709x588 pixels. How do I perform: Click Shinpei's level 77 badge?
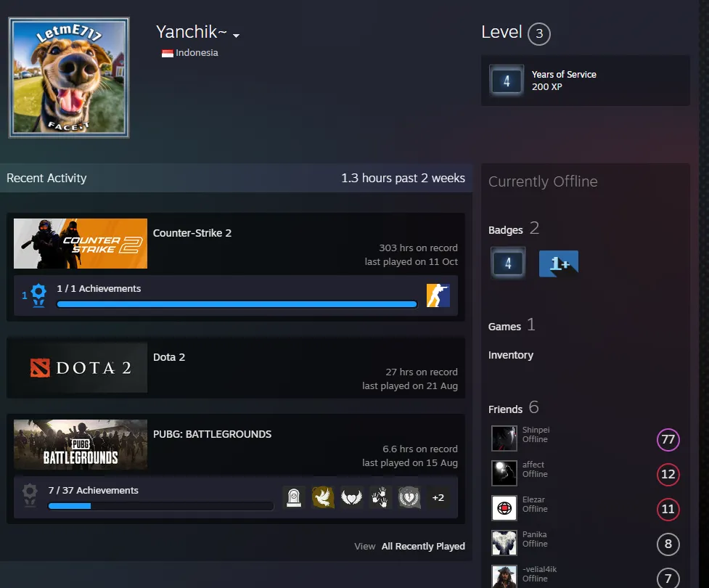pyautogui.click(x=668, y=439)
